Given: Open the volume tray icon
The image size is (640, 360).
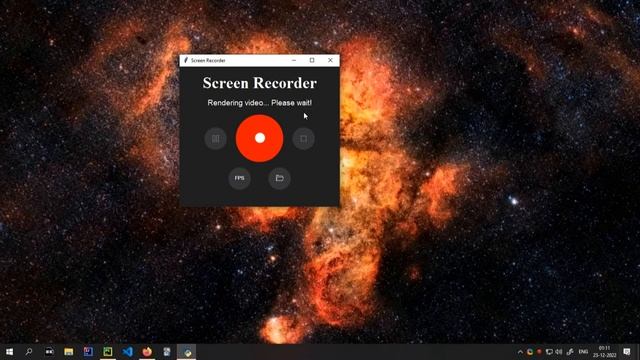Looking at the screenshot, I should (559, 352).
